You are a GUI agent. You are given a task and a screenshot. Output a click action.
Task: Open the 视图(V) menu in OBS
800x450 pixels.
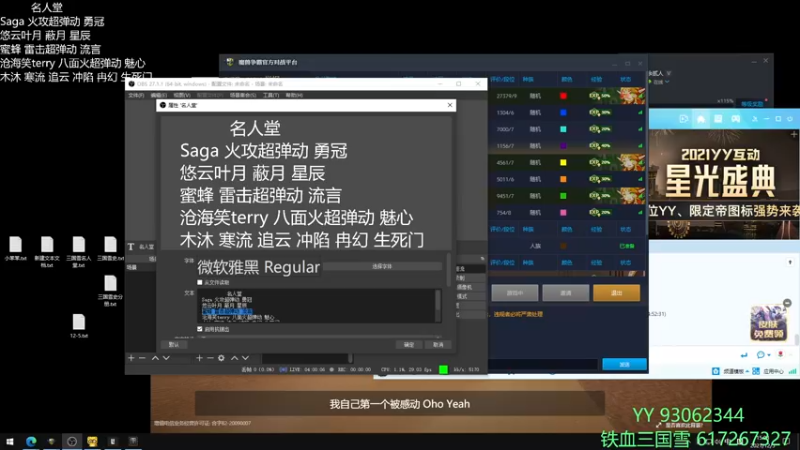182,95
